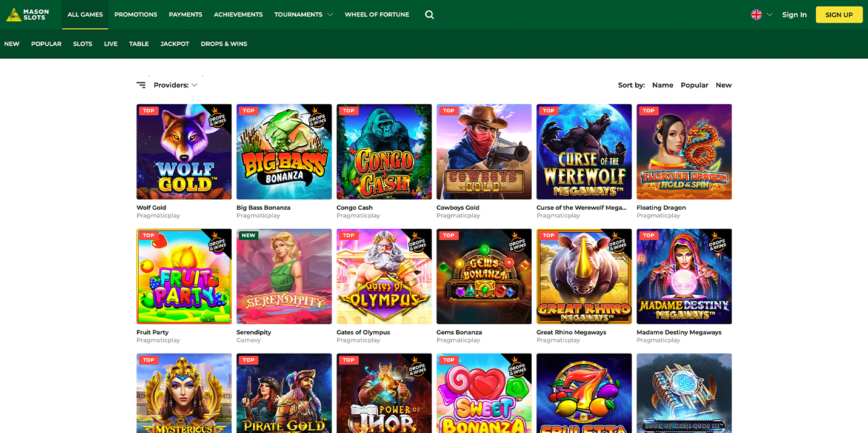Click the Wolf Gold title text
868x433 pixels.
click(x=151, y=207)
